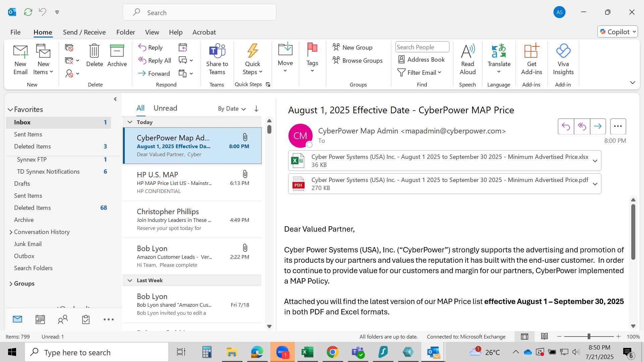Screen dimensions: 644x362
Task: Open the Acrobat tab
Action: tap(204, 32)
